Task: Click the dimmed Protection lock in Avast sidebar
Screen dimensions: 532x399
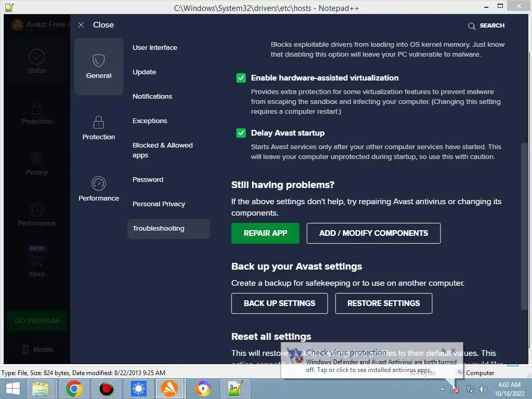Action: (37, 108)
